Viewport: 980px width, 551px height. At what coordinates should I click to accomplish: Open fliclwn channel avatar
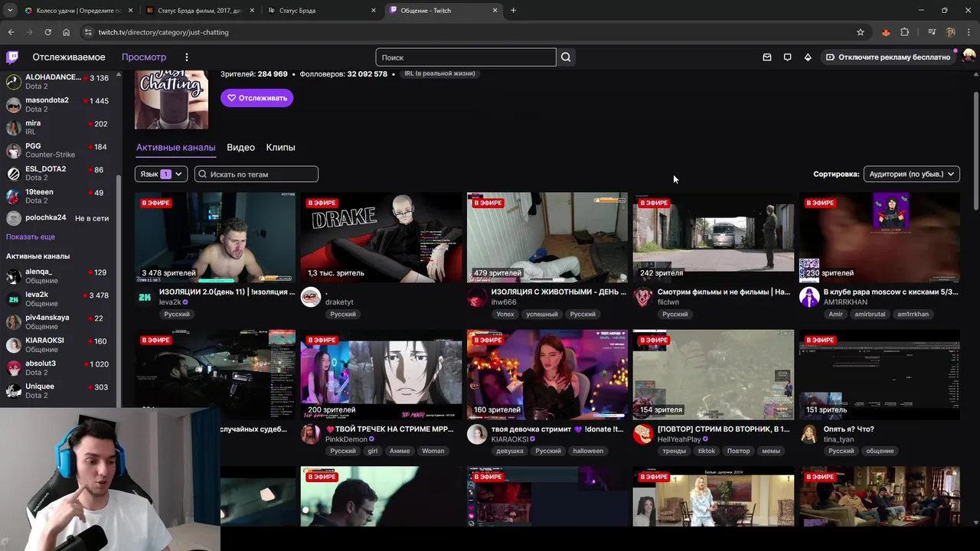(643, 297)
